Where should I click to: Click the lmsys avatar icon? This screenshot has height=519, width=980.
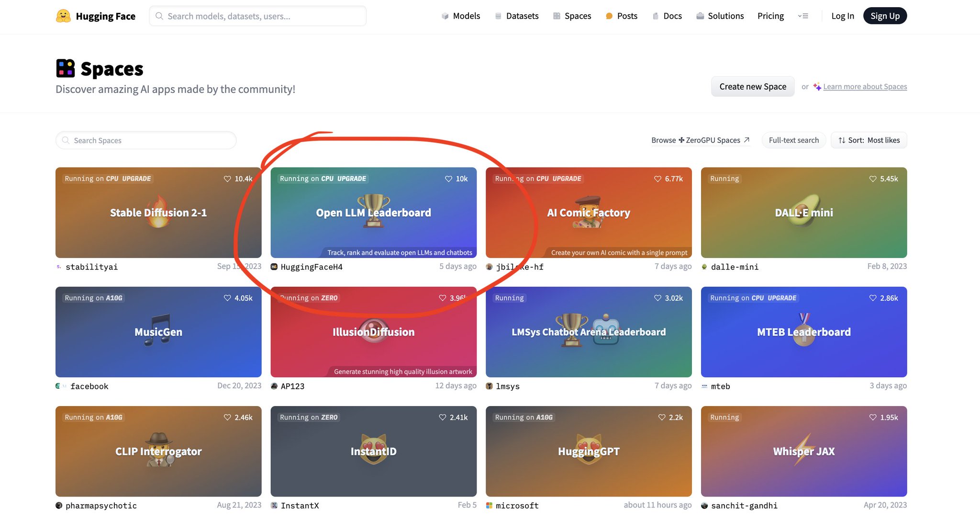(489, 386)
